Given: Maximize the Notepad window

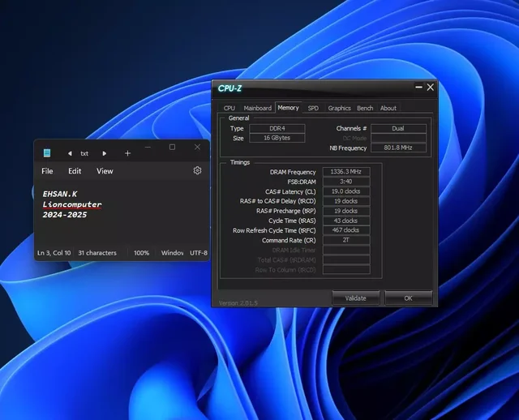Looking at the screenshot, I should (172, 148).
